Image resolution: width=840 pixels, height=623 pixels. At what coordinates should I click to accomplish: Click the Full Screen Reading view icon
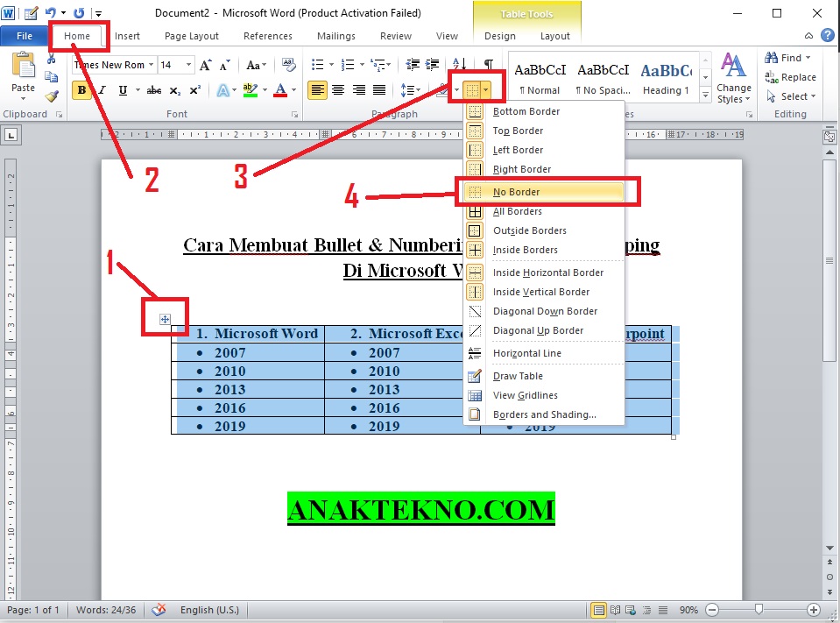pyautogui.click(x=616, y=610)
